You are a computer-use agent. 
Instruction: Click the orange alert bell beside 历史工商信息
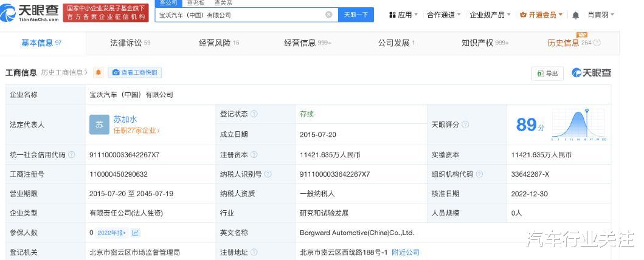(98, 72)
